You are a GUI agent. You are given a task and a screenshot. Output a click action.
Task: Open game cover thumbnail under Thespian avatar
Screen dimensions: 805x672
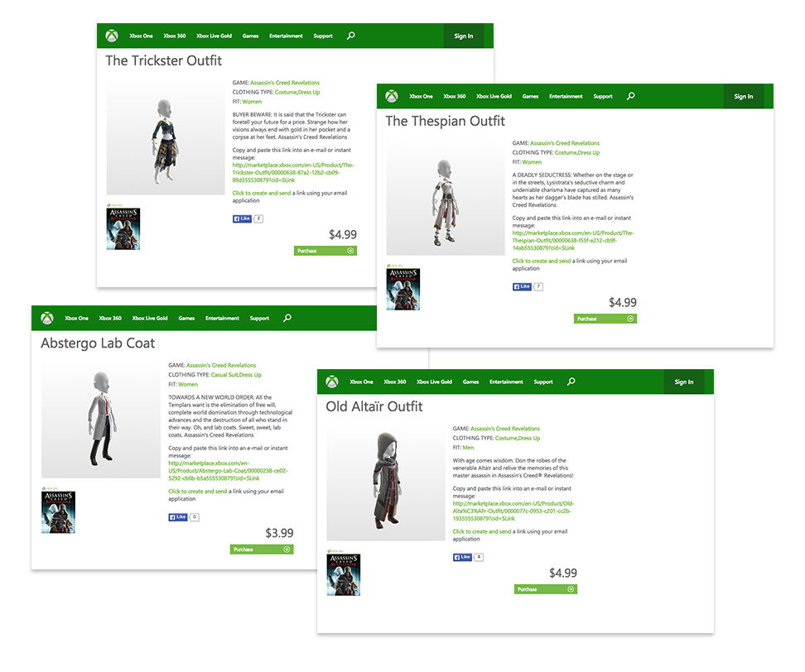point(403,289)
